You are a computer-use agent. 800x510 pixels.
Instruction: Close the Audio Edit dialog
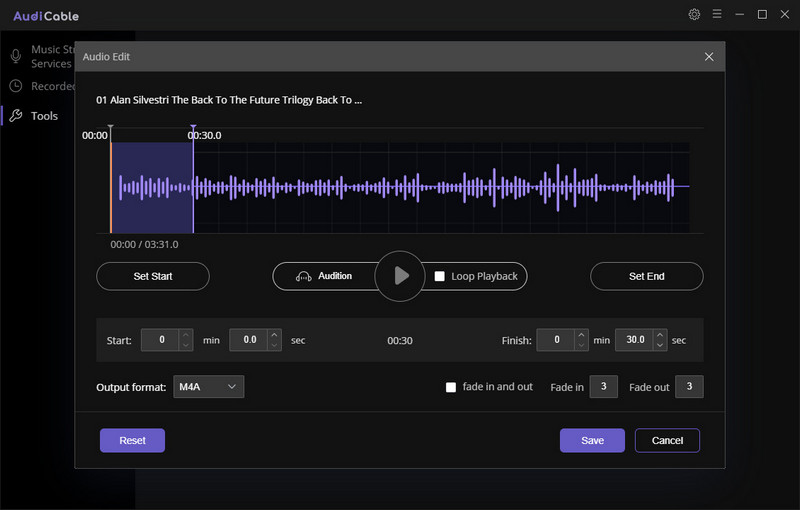(x=709, y=57)
